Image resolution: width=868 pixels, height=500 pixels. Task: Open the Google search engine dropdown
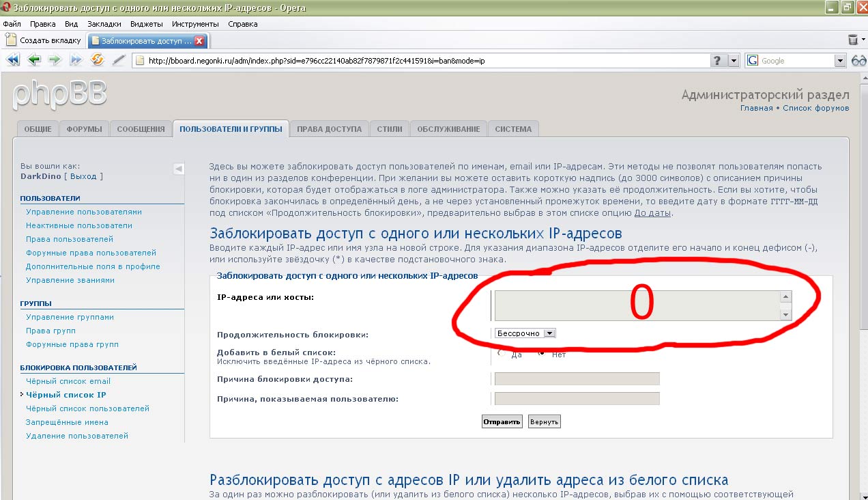click(840, 61)
